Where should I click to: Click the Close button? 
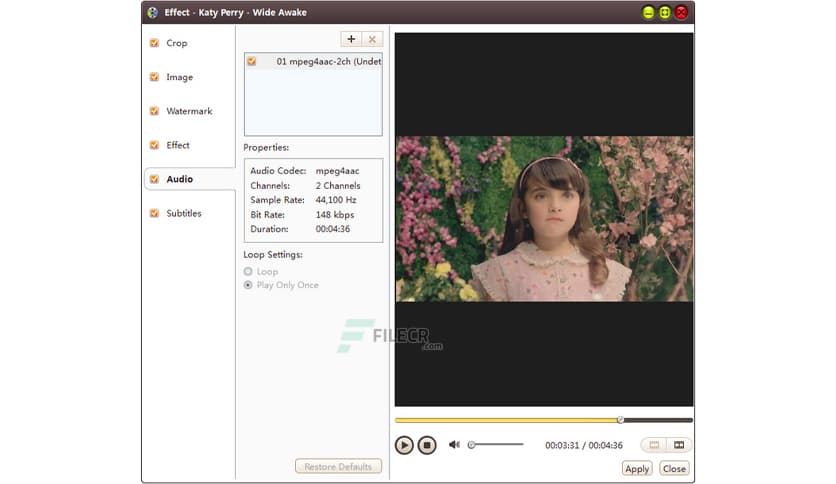click(674, 469)
